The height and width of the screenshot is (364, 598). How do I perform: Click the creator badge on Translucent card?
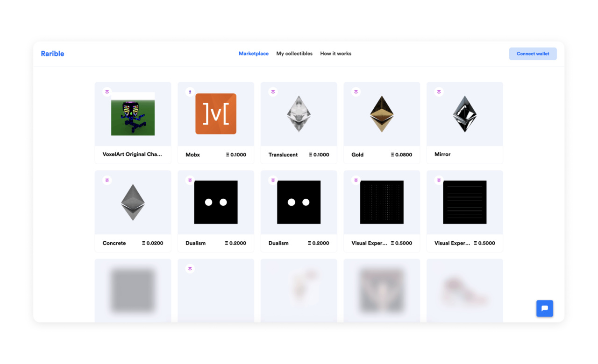(x=273, y=92)
